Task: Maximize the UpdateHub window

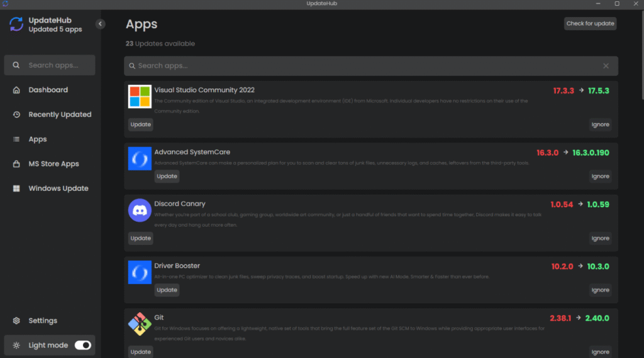Action: 617,4
